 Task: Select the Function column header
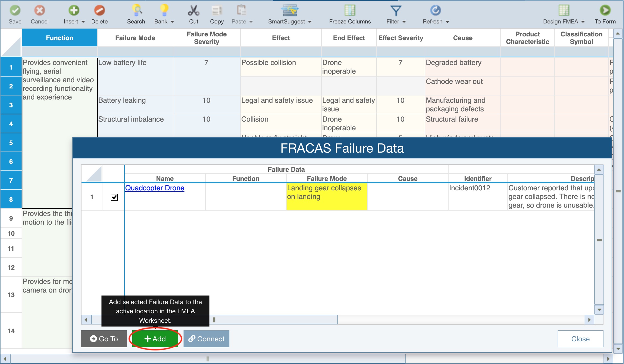59,38
